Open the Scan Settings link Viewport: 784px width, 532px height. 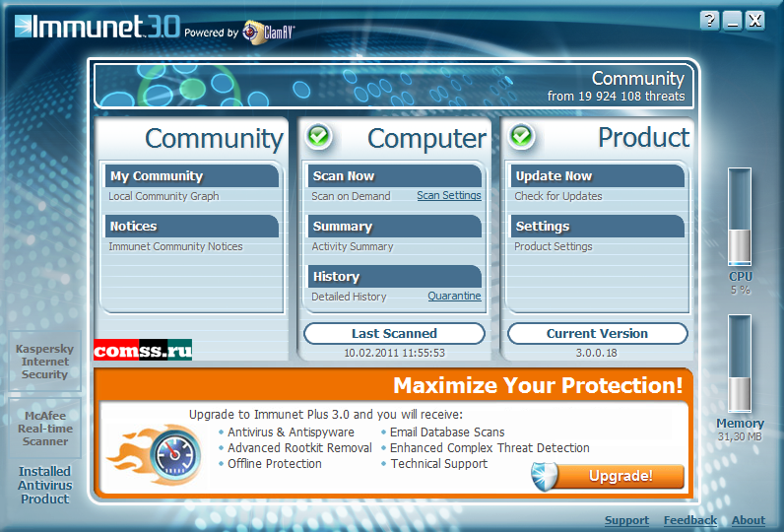[449, 195]
